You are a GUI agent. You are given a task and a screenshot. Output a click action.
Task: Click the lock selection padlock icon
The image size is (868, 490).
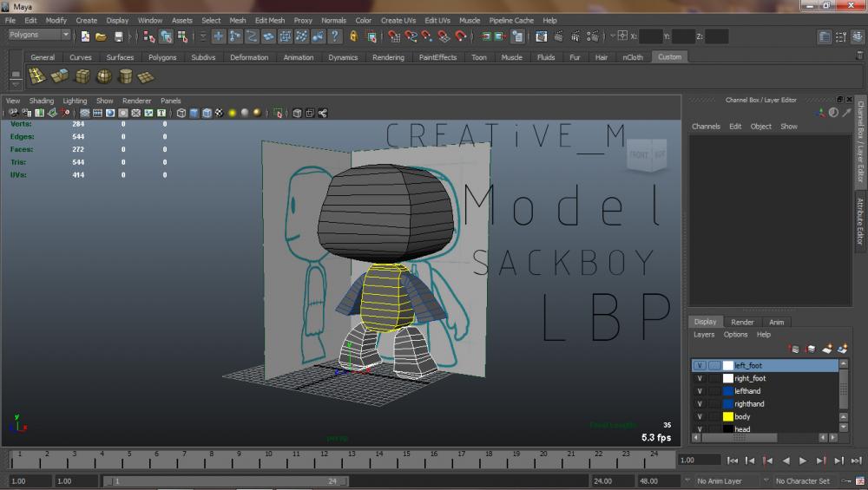pyautogui.click(x=354, y=36)
